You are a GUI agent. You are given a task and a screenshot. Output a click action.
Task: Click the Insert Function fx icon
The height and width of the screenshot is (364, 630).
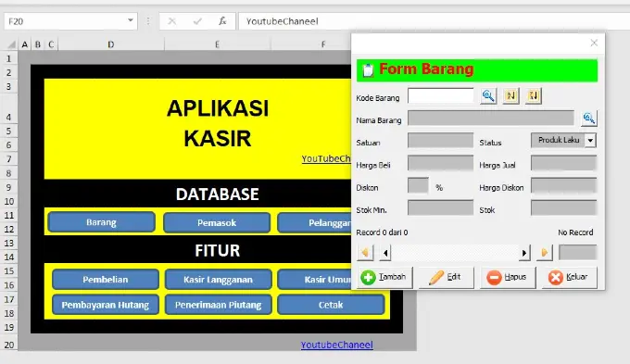(222, 21)
